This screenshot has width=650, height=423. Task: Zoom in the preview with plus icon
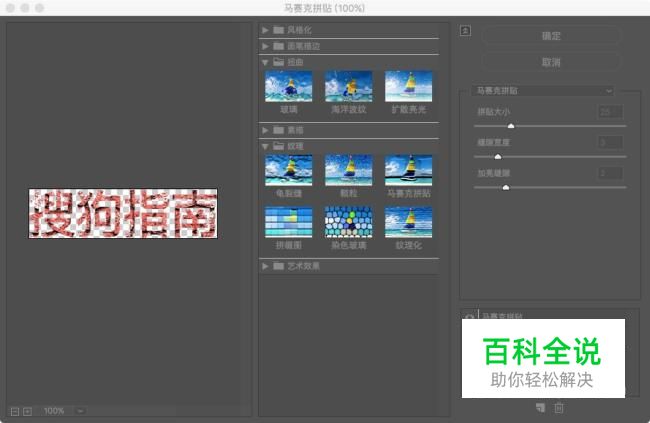tap(27, 411)
